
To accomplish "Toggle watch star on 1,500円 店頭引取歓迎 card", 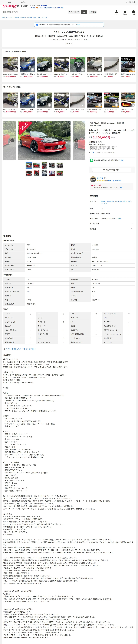I will click(117, 70).
